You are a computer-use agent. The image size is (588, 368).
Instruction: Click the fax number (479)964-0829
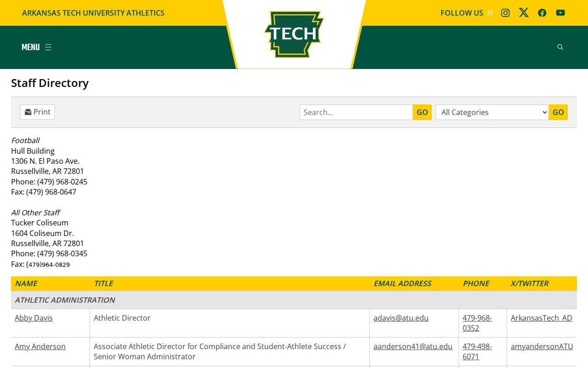[48, 264]
